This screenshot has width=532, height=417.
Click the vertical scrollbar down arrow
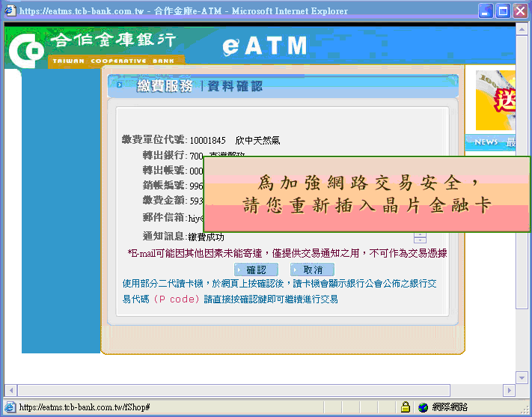coord(522,377)
